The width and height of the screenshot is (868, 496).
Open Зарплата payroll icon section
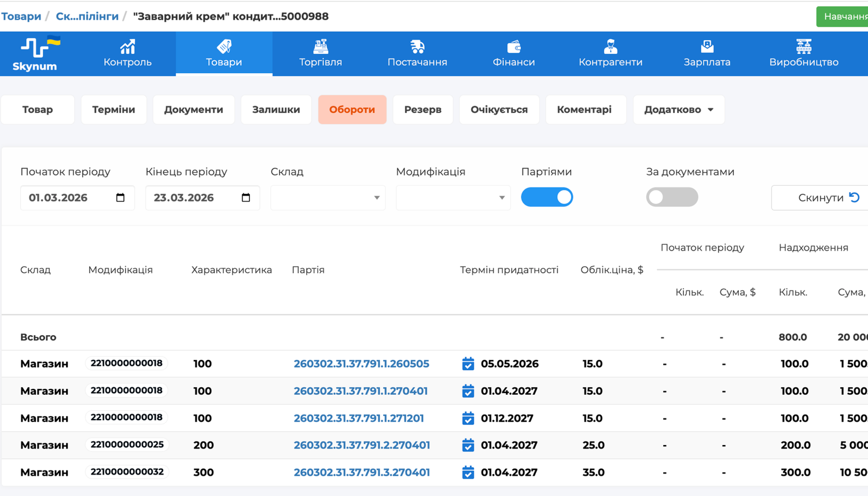coord(707,46)
